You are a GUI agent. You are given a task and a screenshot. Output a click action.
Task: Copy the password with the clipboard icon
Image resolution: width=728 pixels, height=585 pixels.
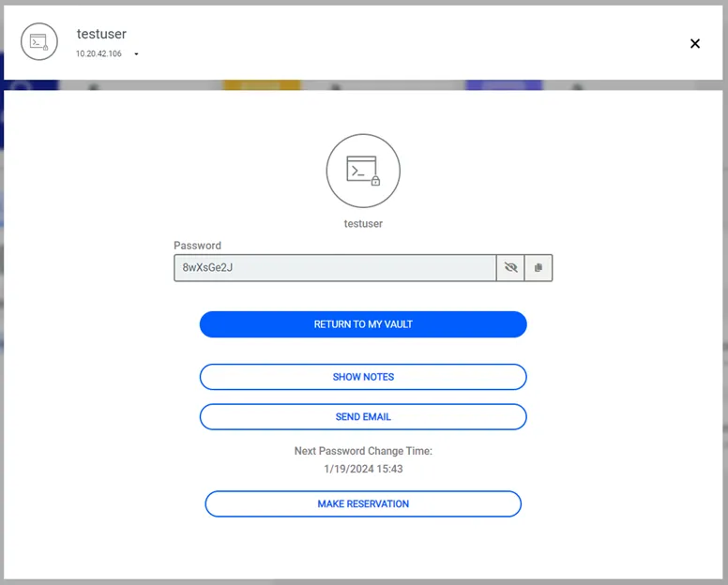[x=538, y=268]
